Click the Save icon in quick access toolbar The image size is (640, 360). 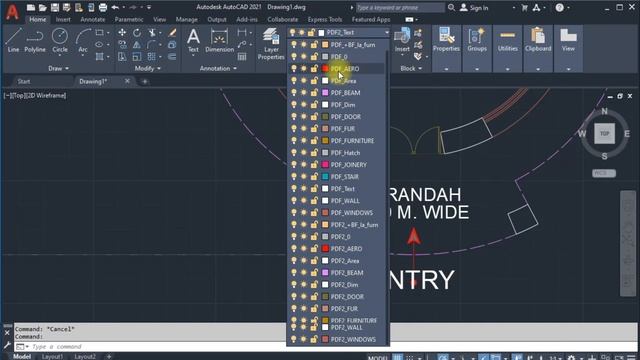[55, 7]
